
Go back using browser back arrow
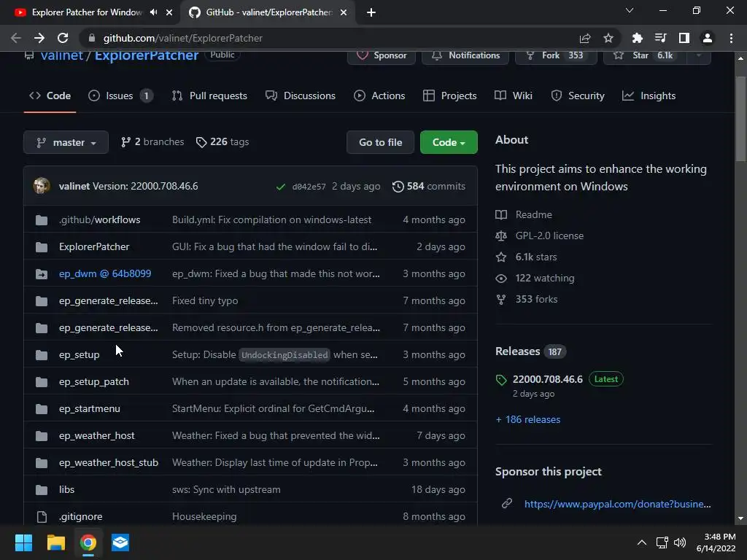(x=16, y=38)
